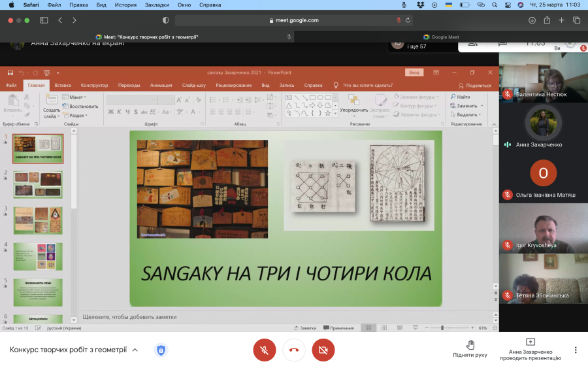The width and height of the screenshot is (588, 368).
Task: Click Восстановить in Slides group
Action: click(80, 106)
